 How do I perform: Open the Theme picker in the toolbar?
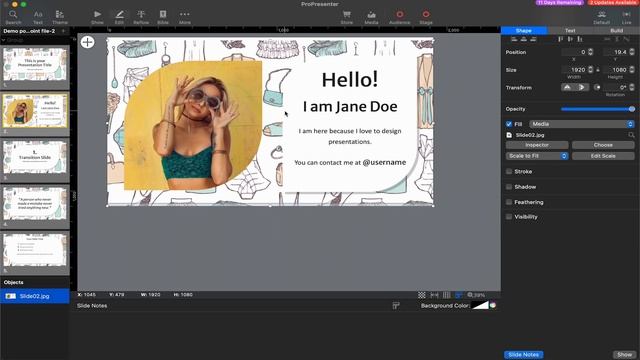coord(60,17)
